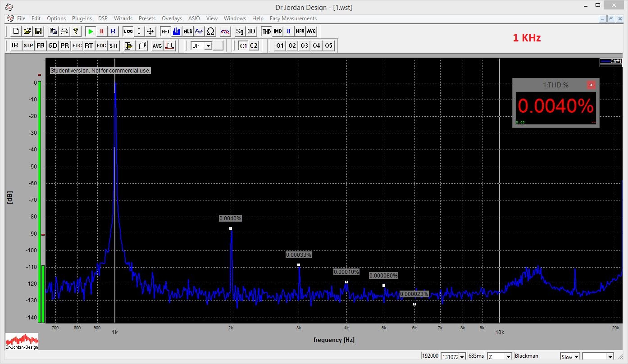Screen dimensions: 628x364
Task: Open the Wizards menu
Action: 123,18
